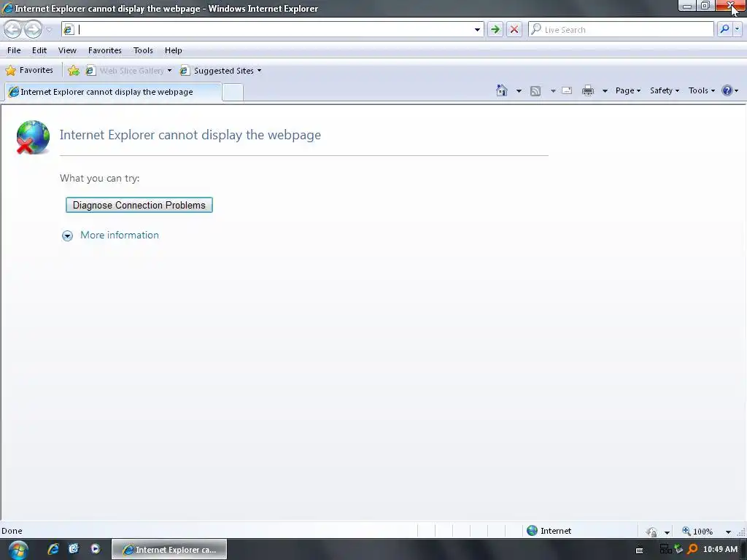Open the Home button dropdown arrow
747x560 pixels.
[x=519, y=91]
